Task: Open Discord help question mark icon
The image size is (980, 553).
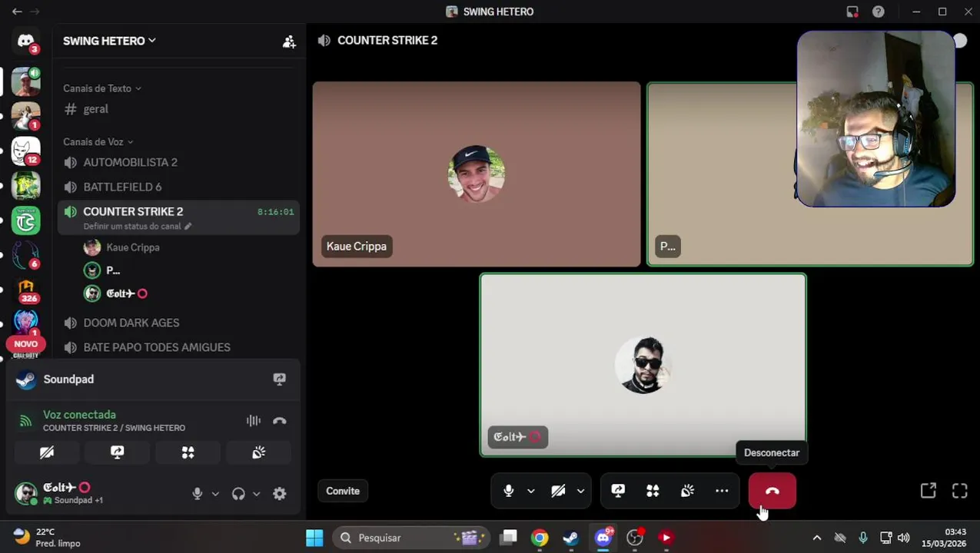Action: (x=879, y=12)
